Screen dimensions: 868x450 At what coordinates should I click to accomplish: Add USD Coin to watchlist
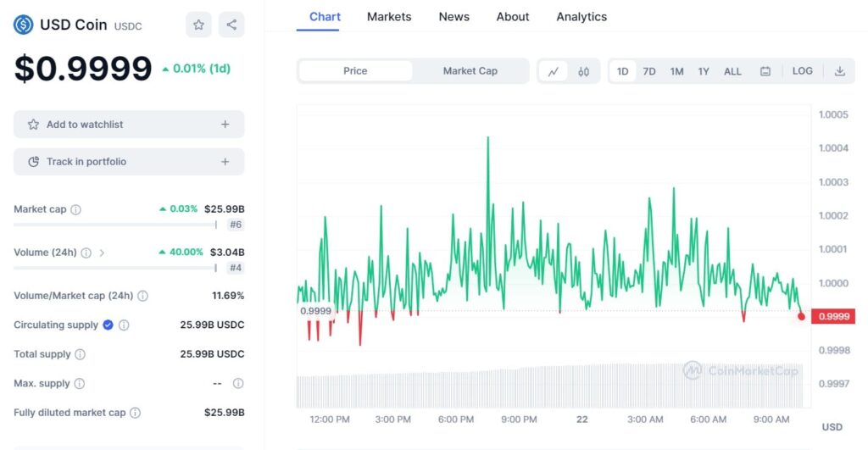coord(129,124)
